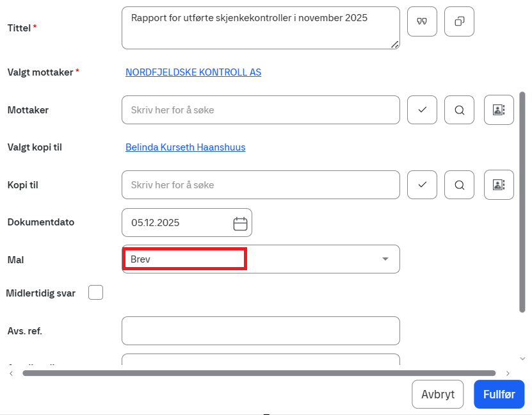Open contact book for Kopi til
Viewport: 532px width, 415px height.
point(499,185)
